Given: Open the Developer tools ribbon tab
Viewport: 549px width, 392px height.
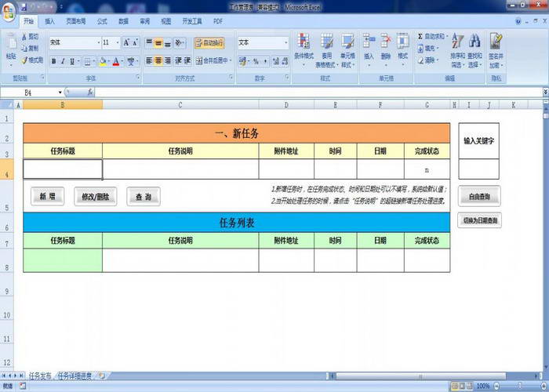Looking at the screenshot, I should pyautogui.click(x=192, y=21).
